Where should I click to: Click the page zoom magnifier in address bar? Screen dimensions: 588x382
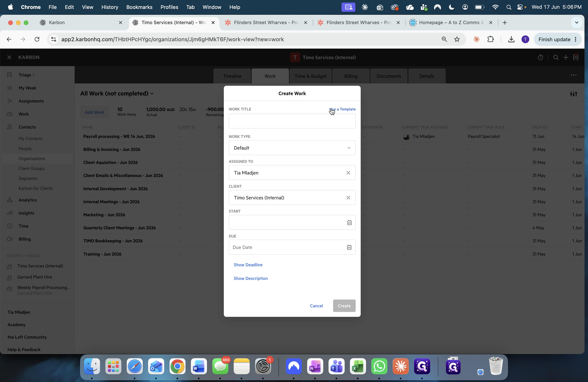[444, 39]
